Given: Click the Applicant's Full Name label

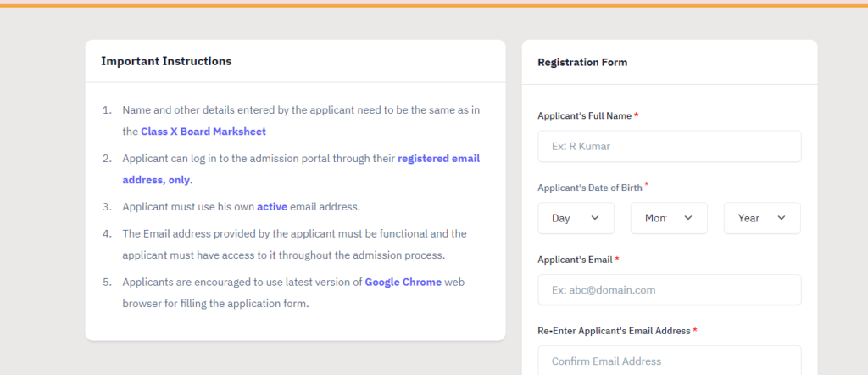Looking at the screenshot, I should [x=588, y=115].
